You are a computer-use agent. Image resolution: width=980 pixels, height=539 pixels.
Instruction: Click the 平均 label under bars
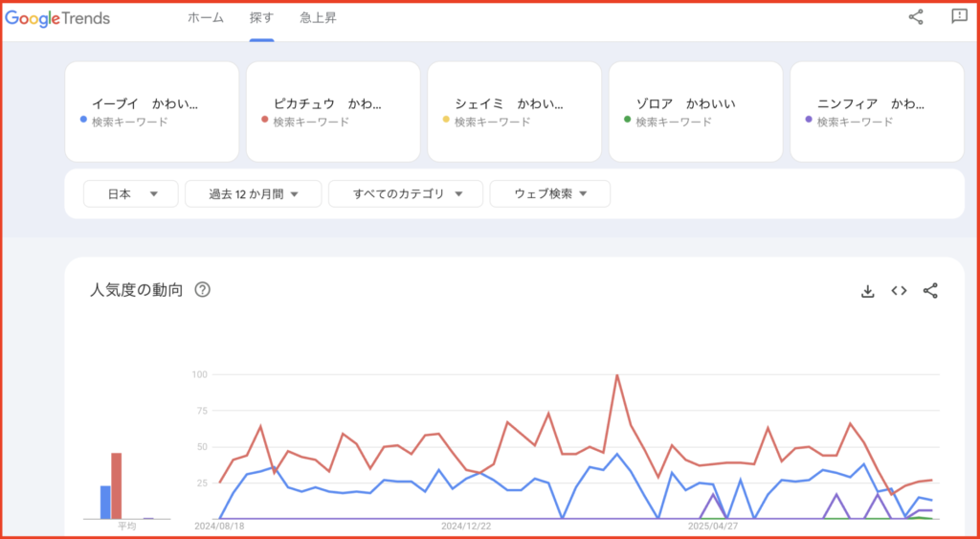(127, 527)
